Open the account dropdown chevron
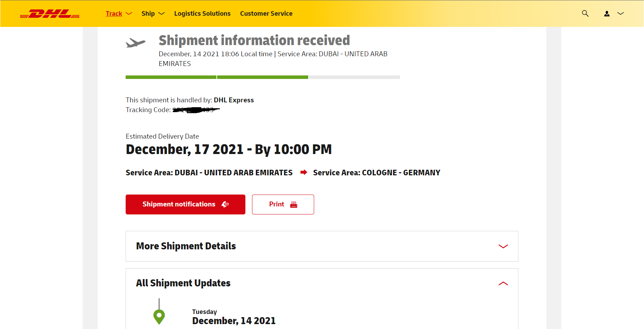The width and height of the screenshot is (644, 329). tap(621, 14)
